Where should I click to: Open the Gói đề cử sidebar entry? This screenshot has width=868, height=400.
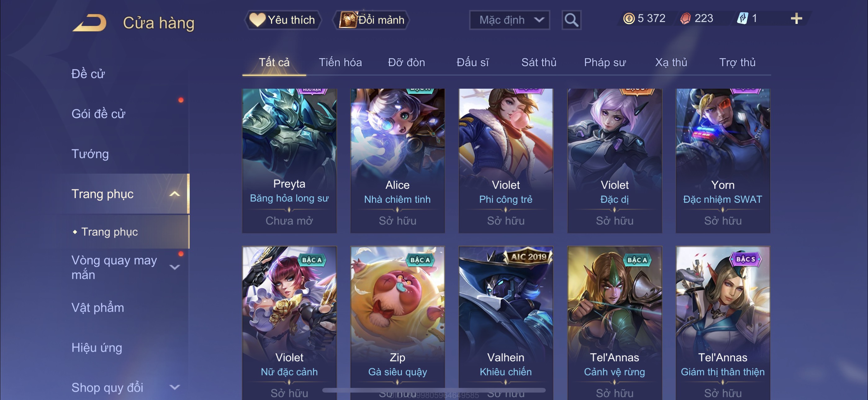(98, 114)
